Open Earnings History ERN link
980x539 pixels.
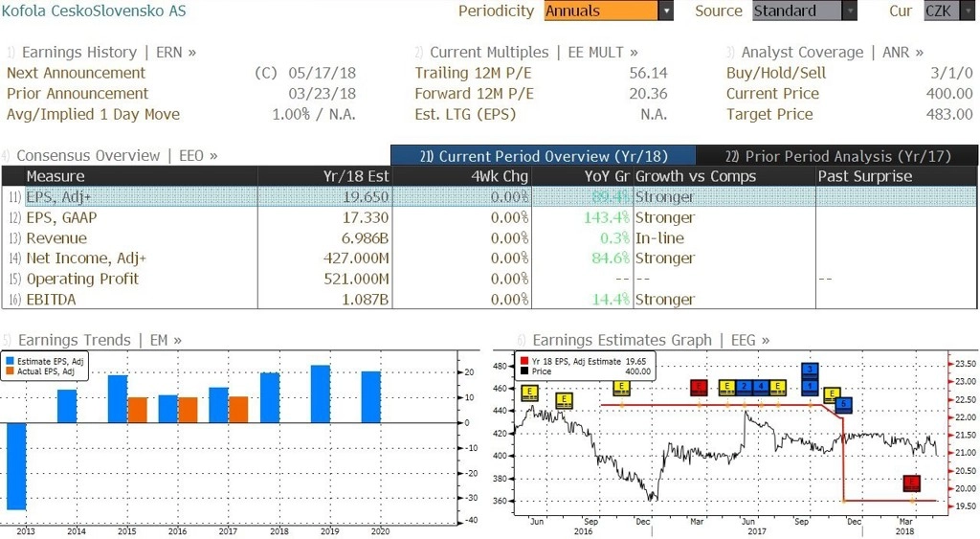pyautogui.click(x=109, y=53)
